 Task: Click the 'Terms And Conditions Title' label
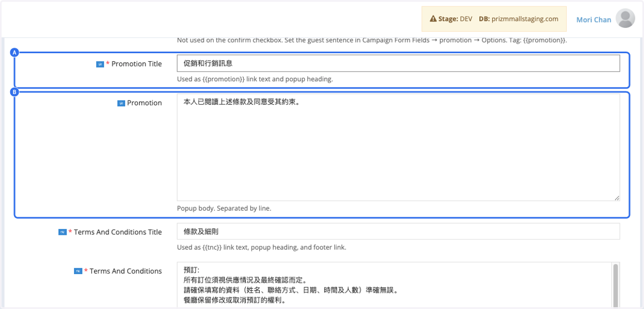tap(118, 232)
